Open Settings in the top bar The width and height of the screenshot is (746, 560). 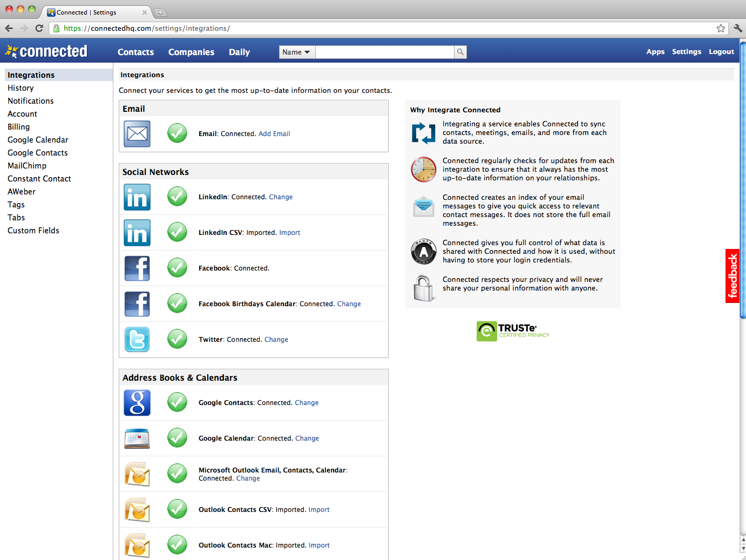click(x=687, y=52)
